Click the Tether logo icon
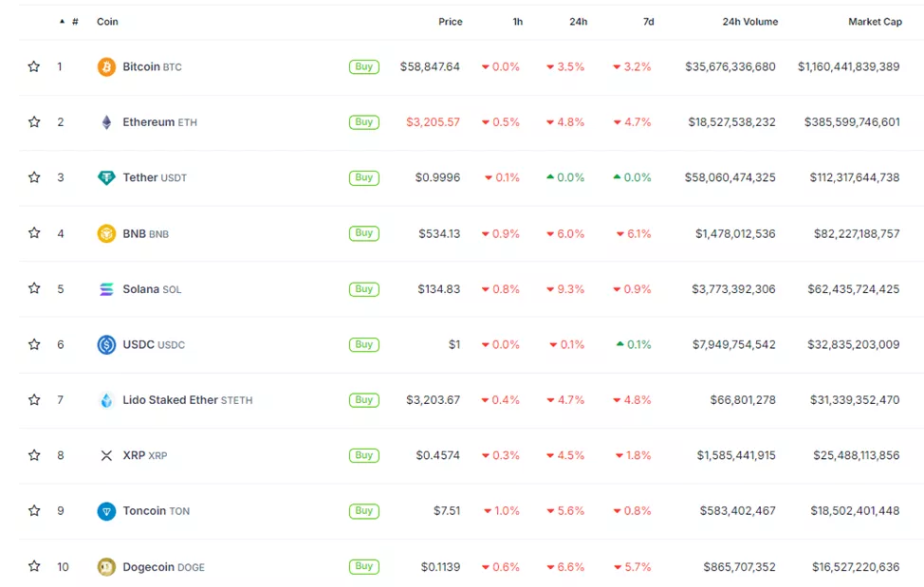 tap(106, 177)
